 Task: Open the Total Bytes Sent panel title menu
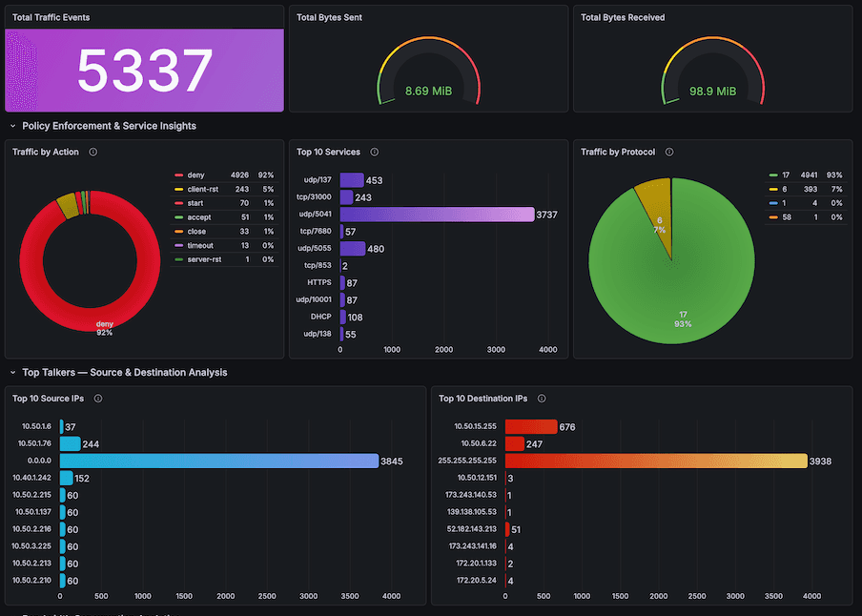(329, 16)
